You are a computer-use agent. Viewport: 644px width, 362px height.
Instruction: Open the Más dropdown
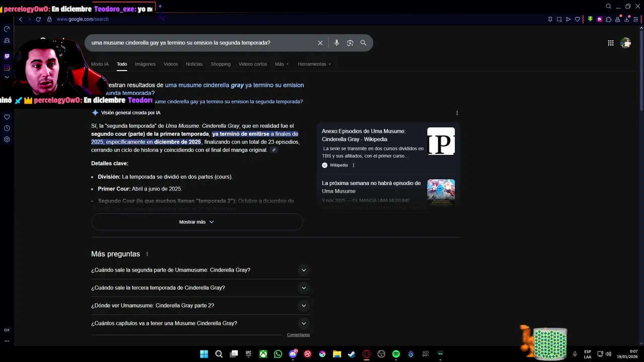click(x=282, y=64)
